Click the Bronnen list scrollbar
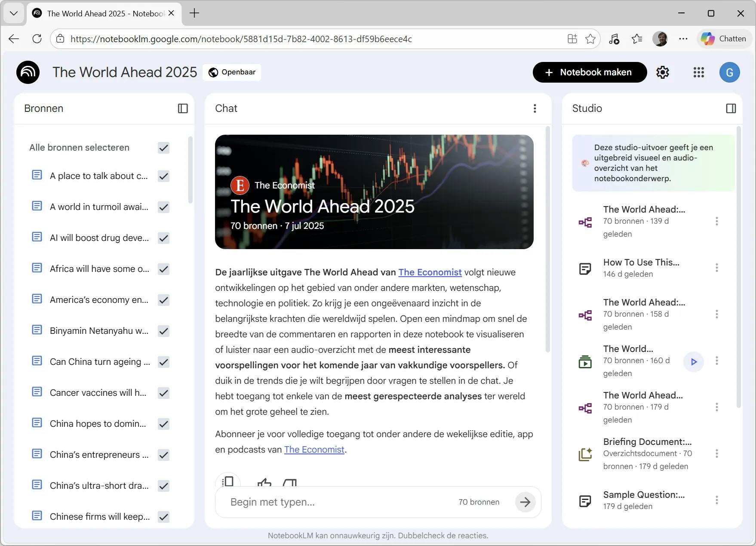The image size is (756, 546). tap(190, 170)
